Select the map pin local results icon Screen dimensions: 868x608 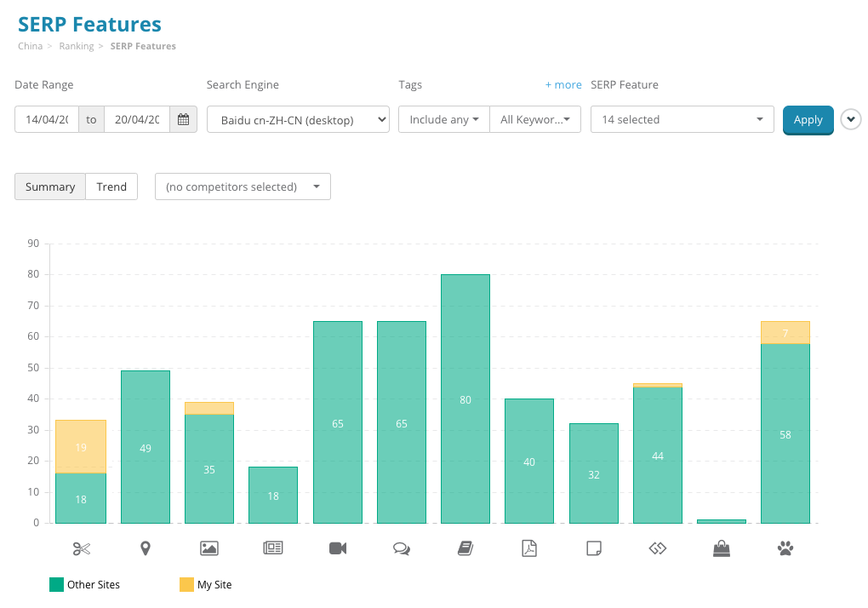(x=145, y=548)
